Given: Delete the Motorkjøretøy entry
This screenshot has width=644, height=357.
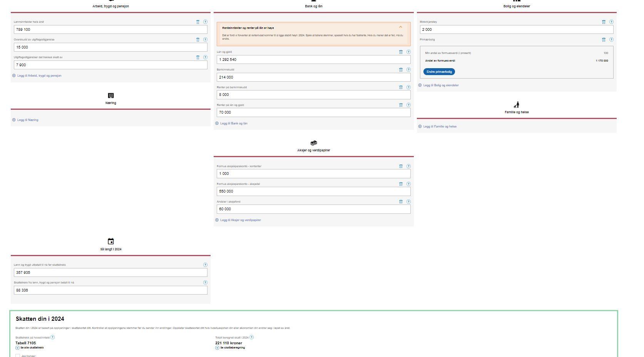Looking at the screenshot, I should [604, 22].
